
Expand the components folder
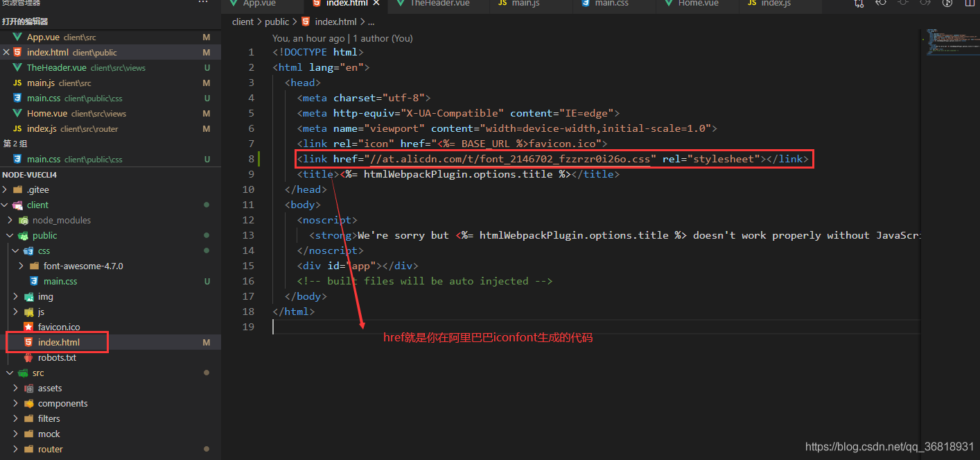[111, 403]
